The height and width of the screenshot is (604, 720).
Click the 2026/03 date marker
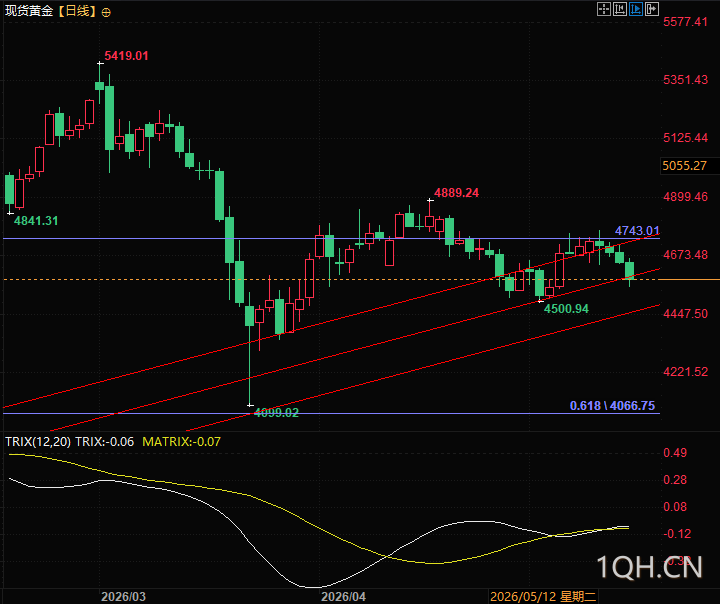click(x=123, y=597)
